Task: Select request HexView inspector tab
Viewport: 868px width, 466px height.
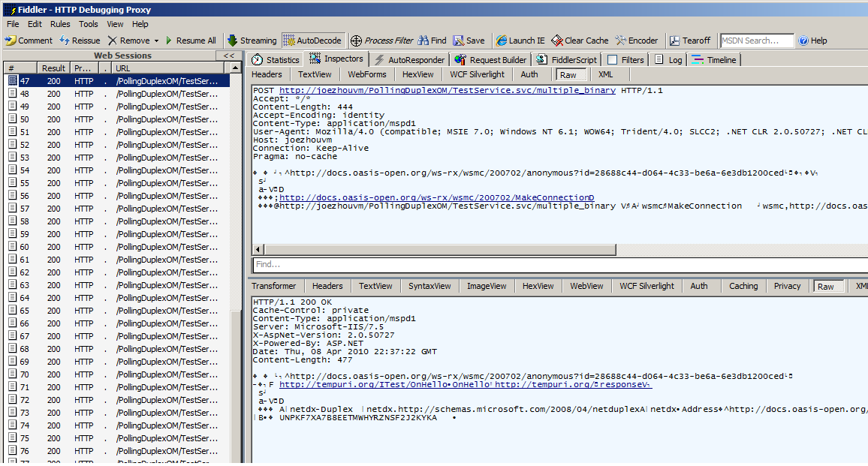Action: [418, 74]
